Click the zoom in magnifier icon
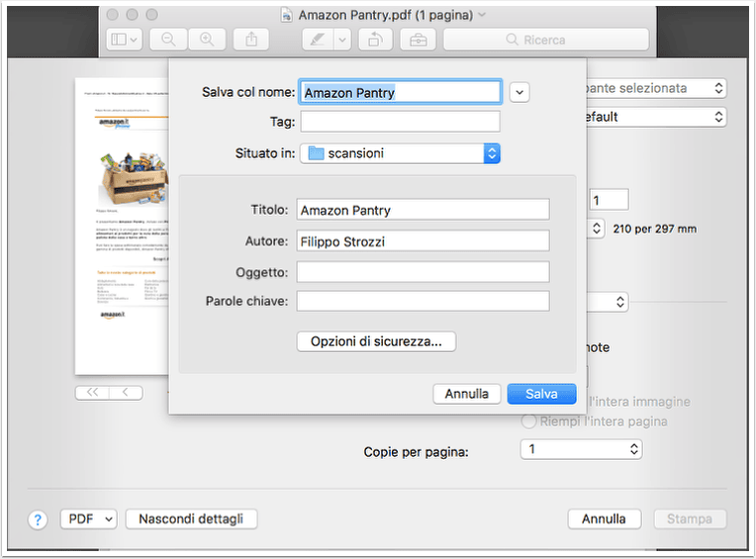756x559 pixels. coord(207,40)
